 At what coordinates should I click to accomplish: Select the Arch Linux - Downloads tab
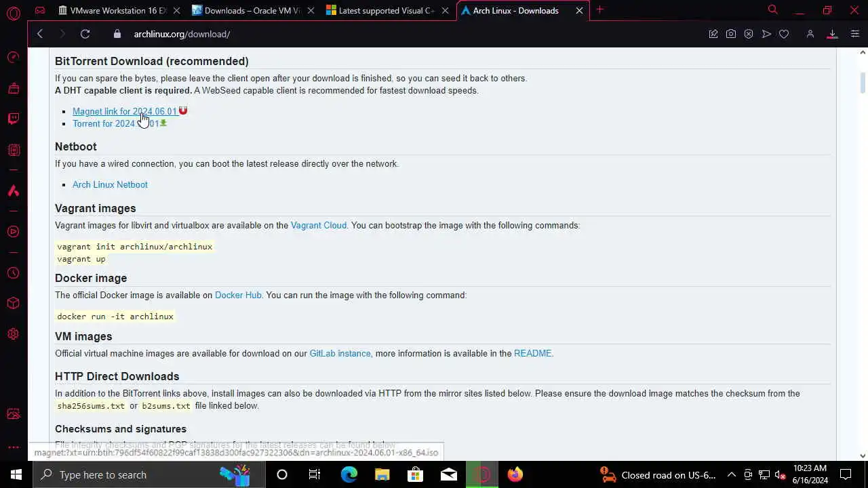coord(521,11)
